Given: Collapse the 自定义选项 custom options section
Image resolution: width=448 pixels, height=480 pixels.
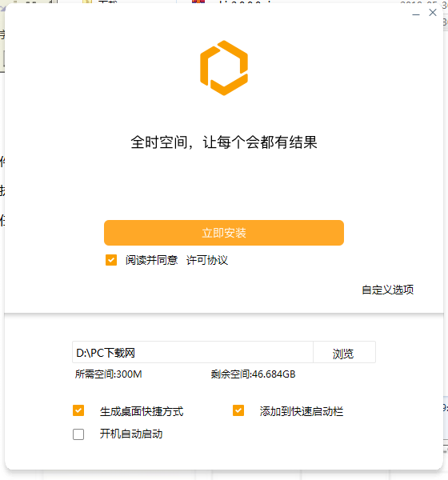Looking at the screenshot, I should pyautogui.click(x=387, y=290).
